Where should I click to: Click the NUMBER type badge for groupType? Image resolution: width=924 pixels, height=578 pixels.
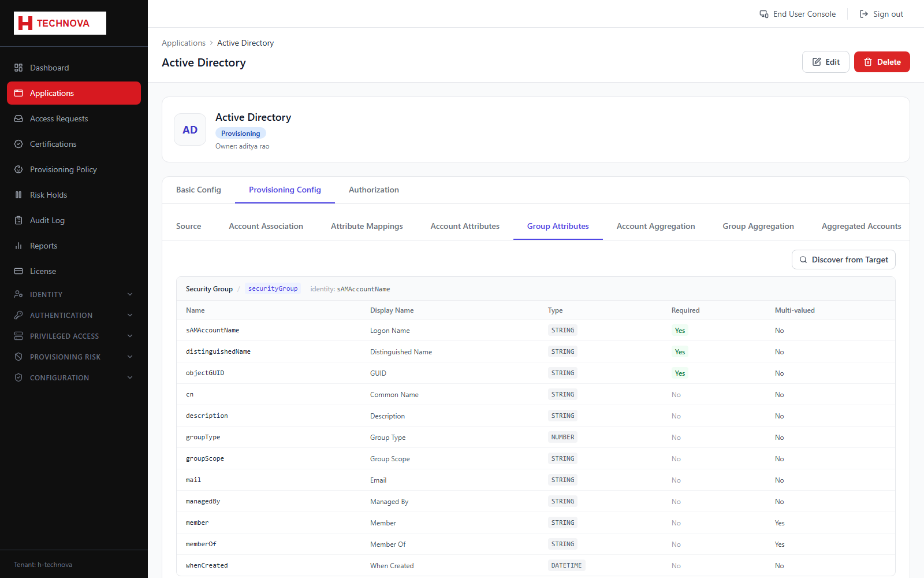(x=562, y=438)
